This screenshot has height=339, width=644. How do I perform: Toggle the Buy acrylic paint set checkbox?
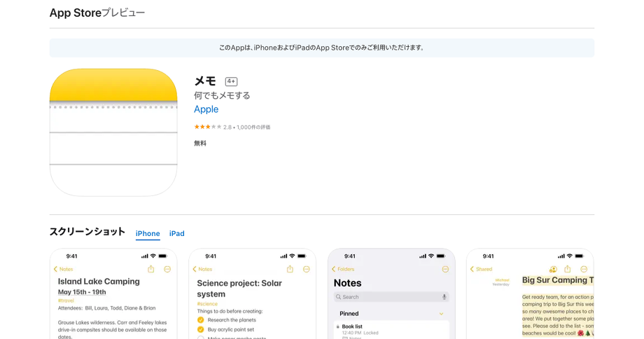[x=200, y=329]
